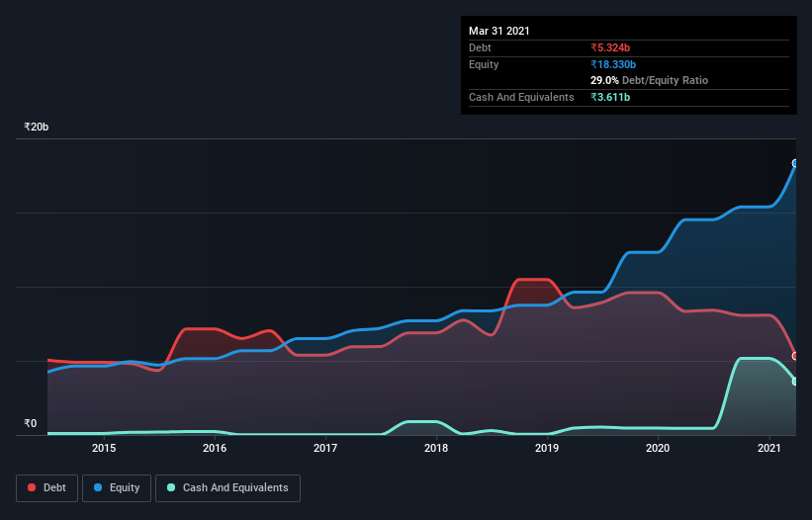Click the Equity label in tooltip
Screen dimensions: 812x520
tap(484, 64)
